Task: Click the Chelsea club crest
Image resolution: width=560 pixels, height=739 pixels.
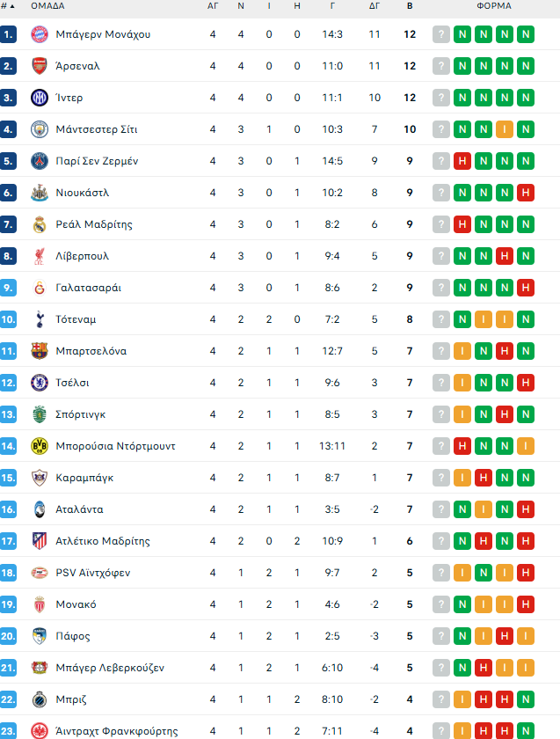Action: coord(39,383)
